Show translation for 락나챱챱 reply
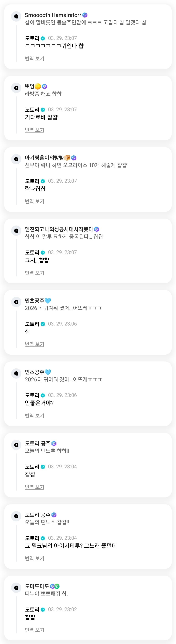Screen dimensions: 176x644 pos(34,201)
